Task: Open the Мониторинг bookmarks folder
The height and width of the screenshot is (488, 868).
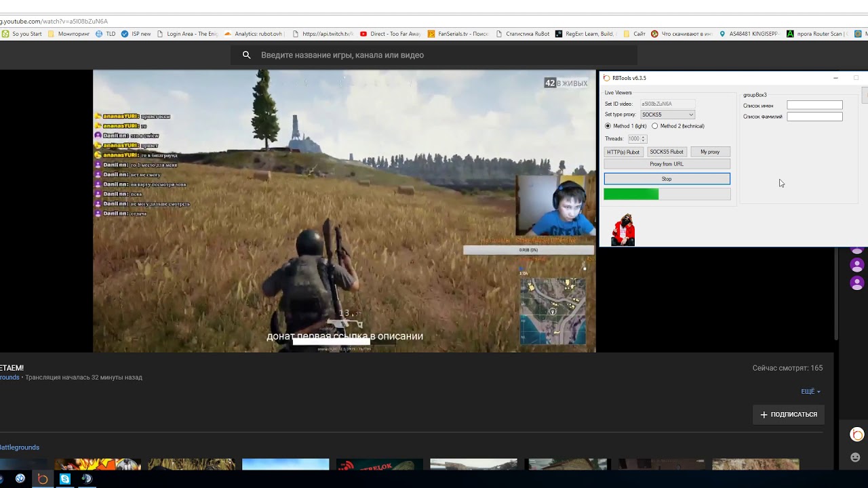Action: tap(68, 34)
